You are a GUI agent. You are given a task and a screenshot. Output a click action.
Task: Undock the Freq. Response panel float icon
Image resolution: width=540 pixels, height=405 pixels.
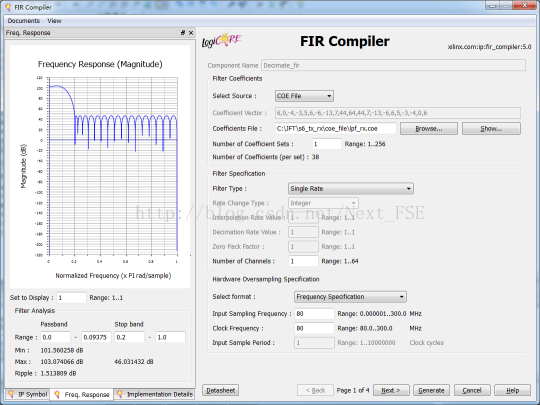click(183, 33)
